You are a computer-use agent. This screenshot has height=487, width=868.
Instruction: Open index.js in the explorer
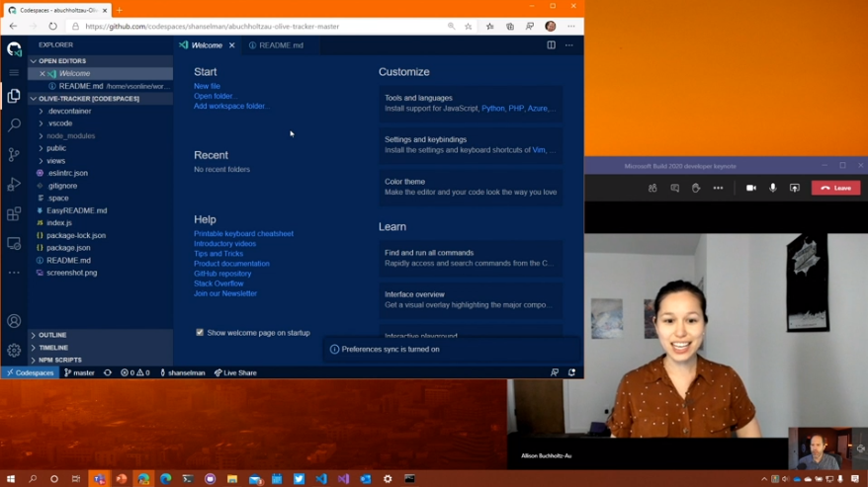click(x=59, y=223)
